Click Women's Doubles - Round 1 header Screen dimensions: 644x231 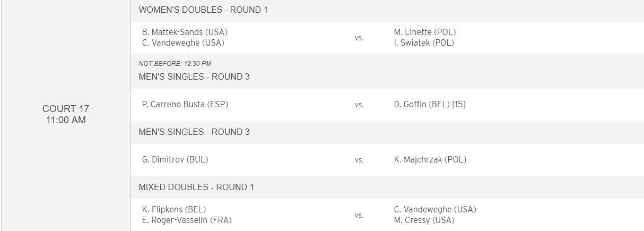click(203, 10)
